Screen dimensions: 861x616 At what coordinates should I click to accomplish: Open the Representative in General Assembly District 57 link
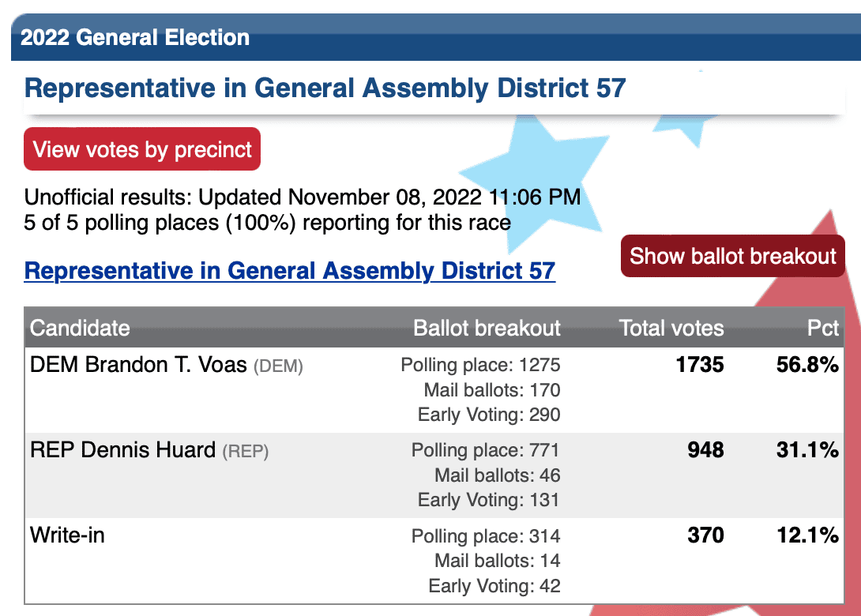(x=289, y=271)
